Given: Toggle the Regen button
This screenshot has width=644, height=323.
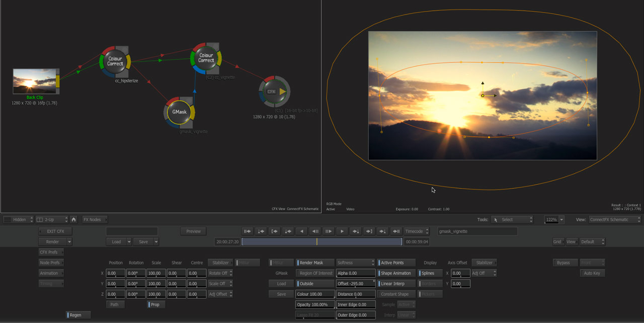Looking at the screenshot, I should [78, 315].
